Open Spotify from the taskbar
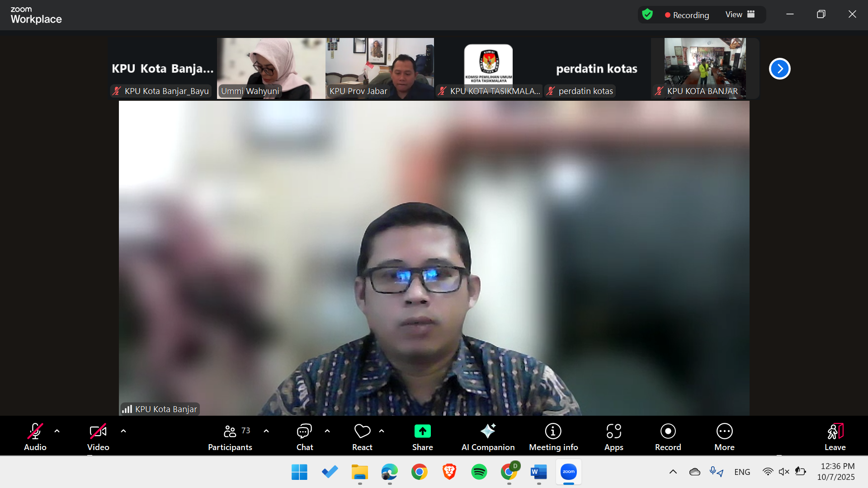868x488 pixels. click(x=479, y=472)
